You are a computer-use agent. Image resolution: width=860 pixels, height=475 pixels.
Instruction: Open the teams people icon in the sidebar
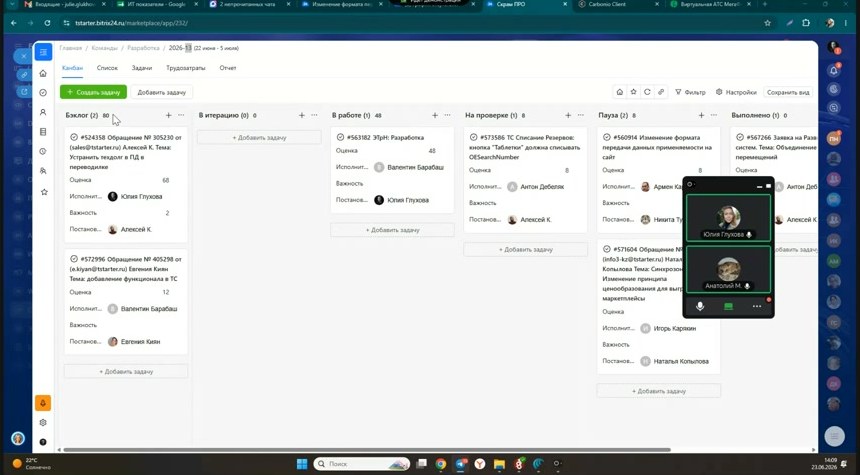click(x=43, y=171)
